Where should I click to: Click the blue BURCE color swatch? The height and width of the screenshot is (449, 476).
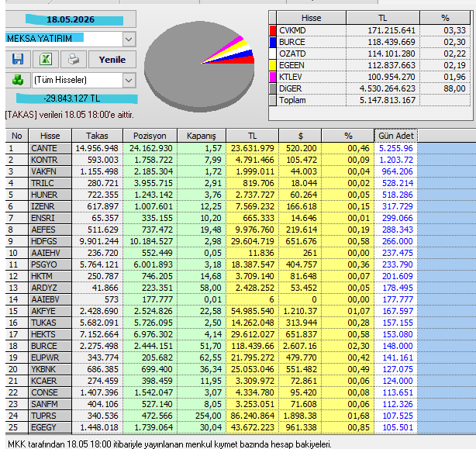(273, 42)
